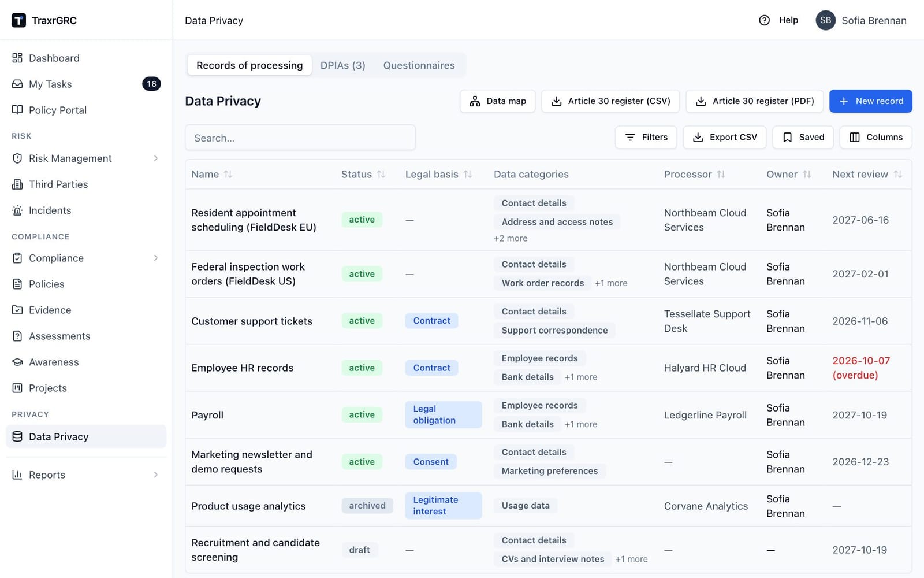
Task: Expand Compliance submenu chevron
Action: click(156, 258)
